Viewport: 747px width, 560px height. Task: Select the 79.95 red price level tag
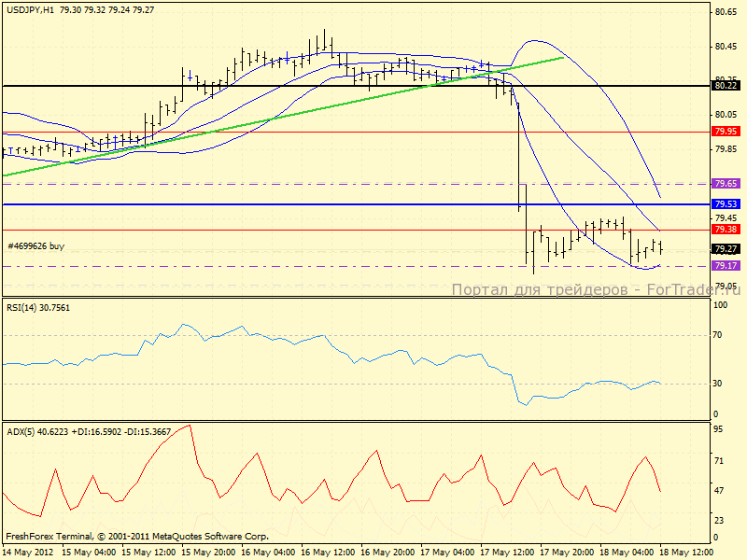click(x=726, y=132)
